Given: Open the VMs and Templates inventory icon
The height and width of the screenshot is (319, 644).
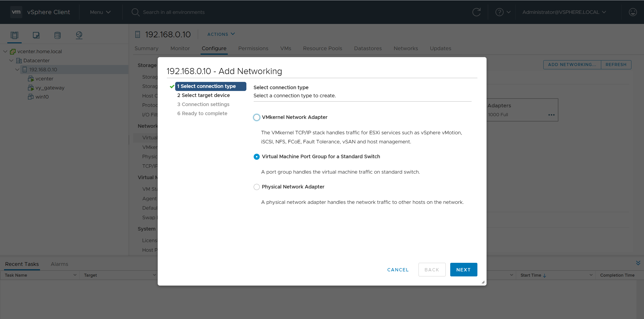Looking at the screenshot, I should click(36, 35).
